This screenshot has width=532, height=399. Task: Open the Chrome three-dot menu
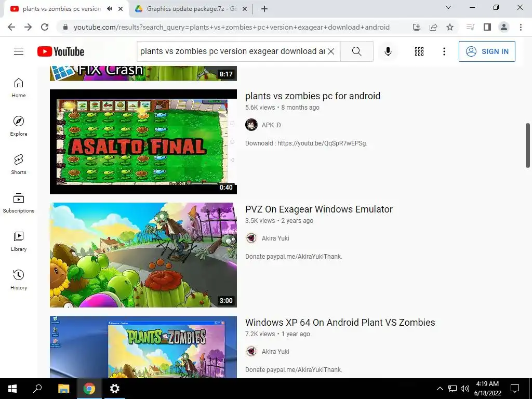click(x=521, y=27)
